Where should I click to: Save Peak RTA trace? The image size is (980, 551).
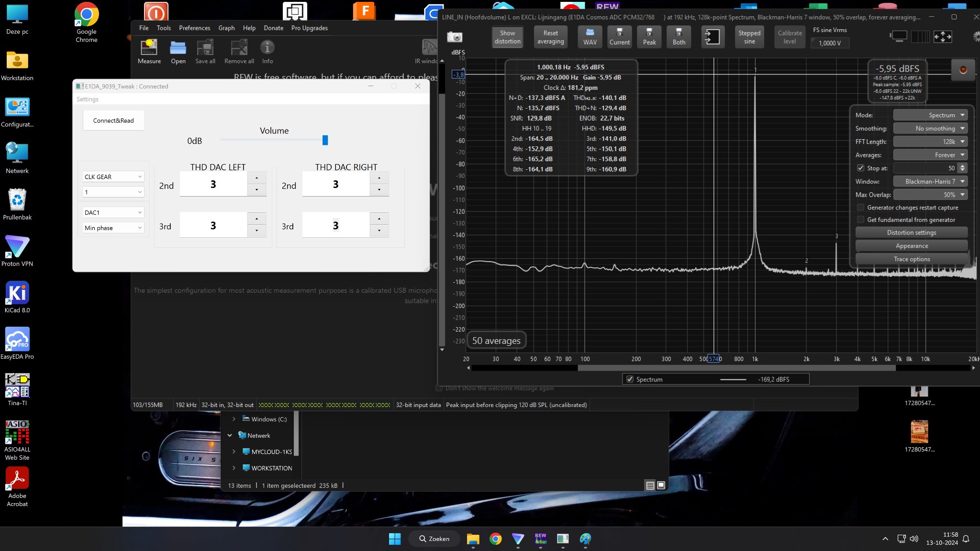click(649, 37)
